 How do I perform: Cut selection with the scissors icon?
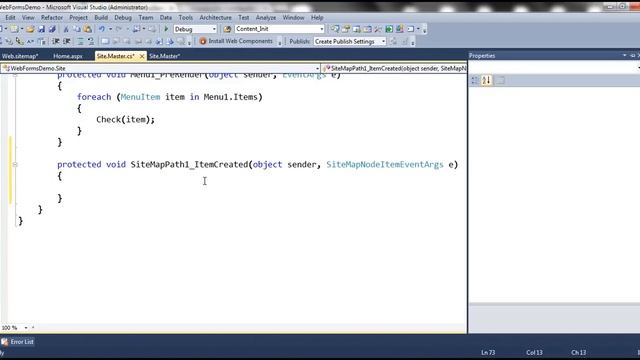pos(66,29)
